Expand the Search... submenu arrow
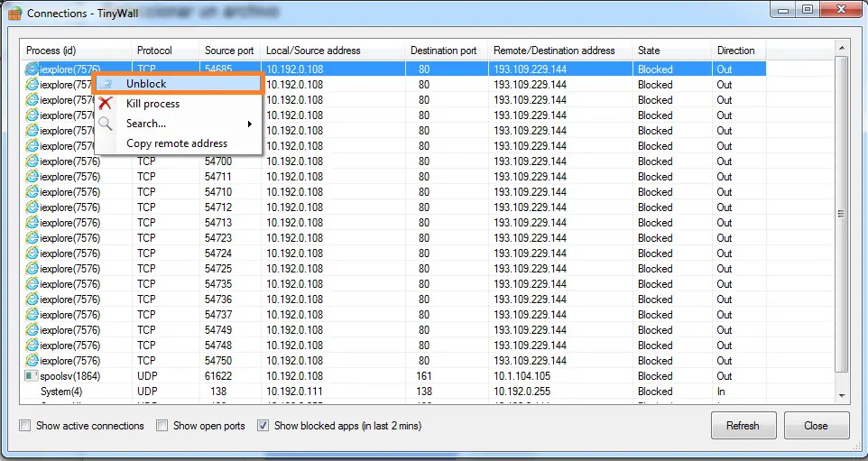 (x=250, y=124)
